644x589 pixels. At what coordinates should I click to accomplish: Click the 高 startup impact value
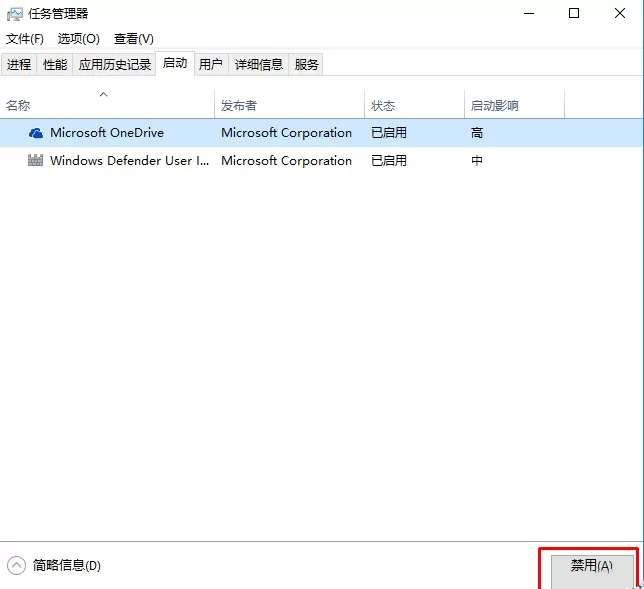[477, 133]
